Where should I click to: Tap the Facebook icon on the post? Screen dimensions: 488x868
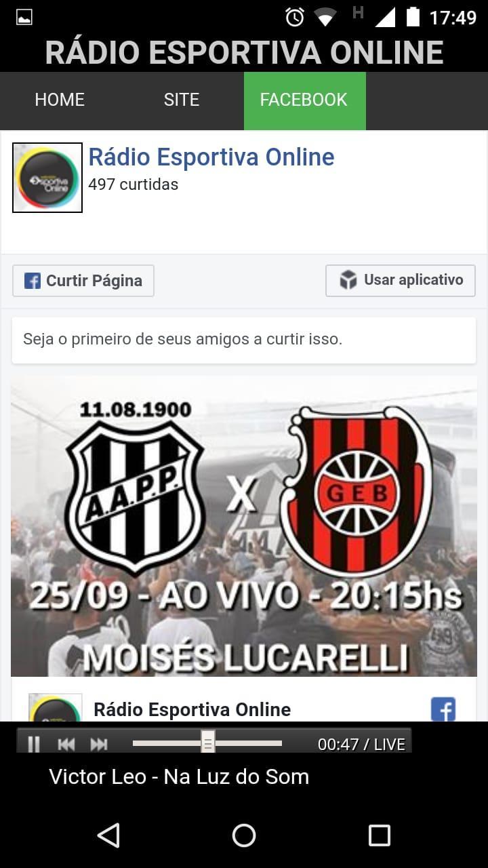coord(443,709)
